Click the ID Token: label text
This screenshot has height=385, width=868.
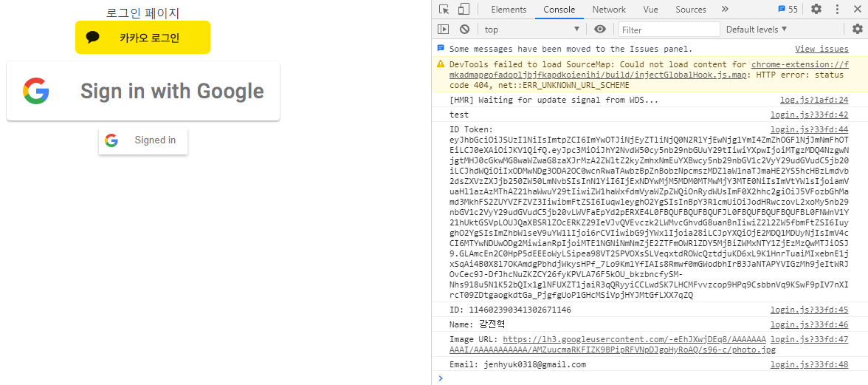[x=471, y=129]
